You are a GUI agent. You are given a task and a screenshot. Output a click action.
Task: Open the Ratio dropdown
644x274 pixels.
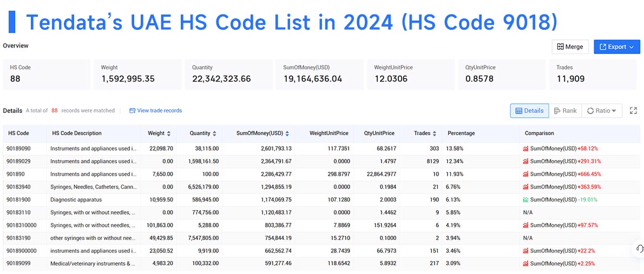pyautogui.click(x=602, y=111)
